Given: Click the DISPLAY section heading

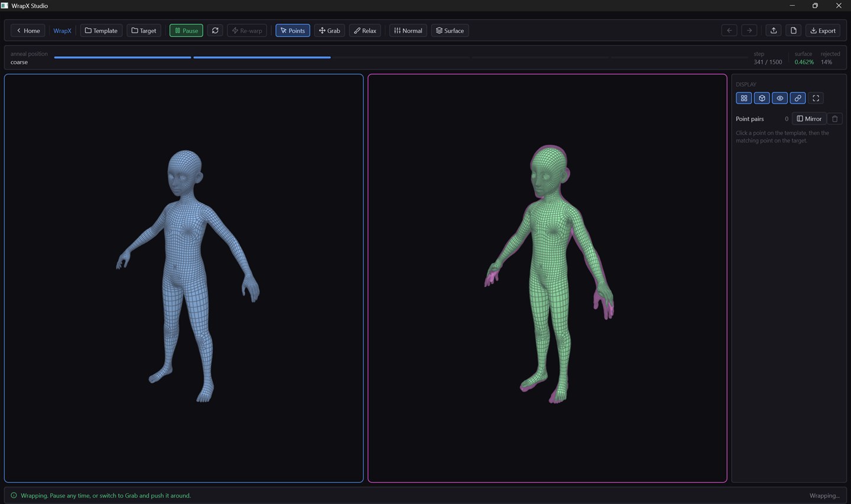Looking at the screenshot, I should tap(746, 84).
